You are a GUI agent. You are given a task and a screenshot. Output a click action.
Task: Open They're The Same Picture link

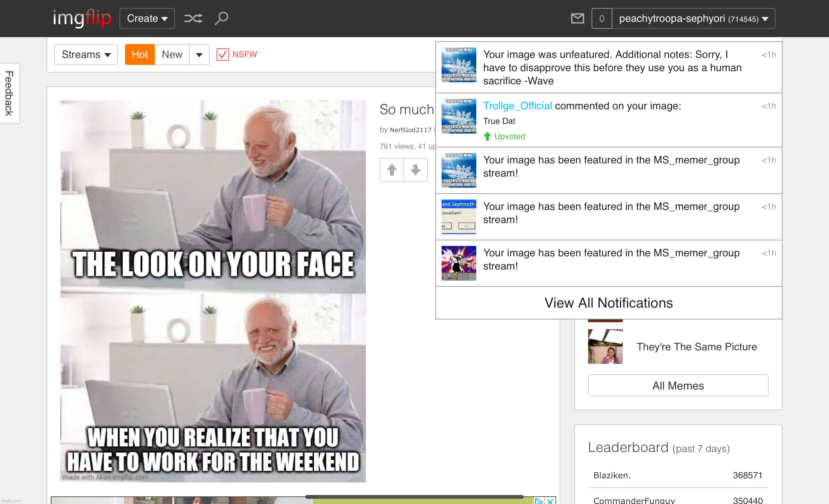[697, 347]
